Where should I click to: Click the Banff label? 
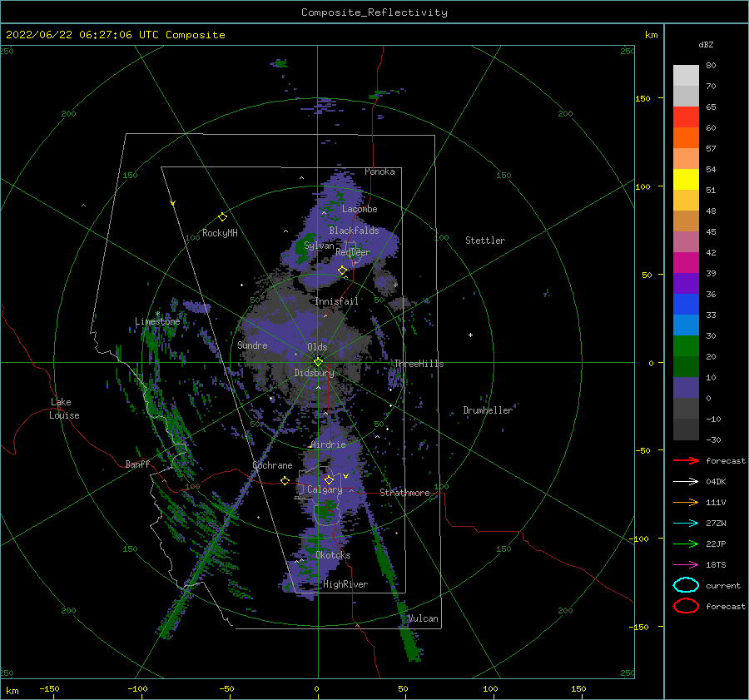point(137,464)
